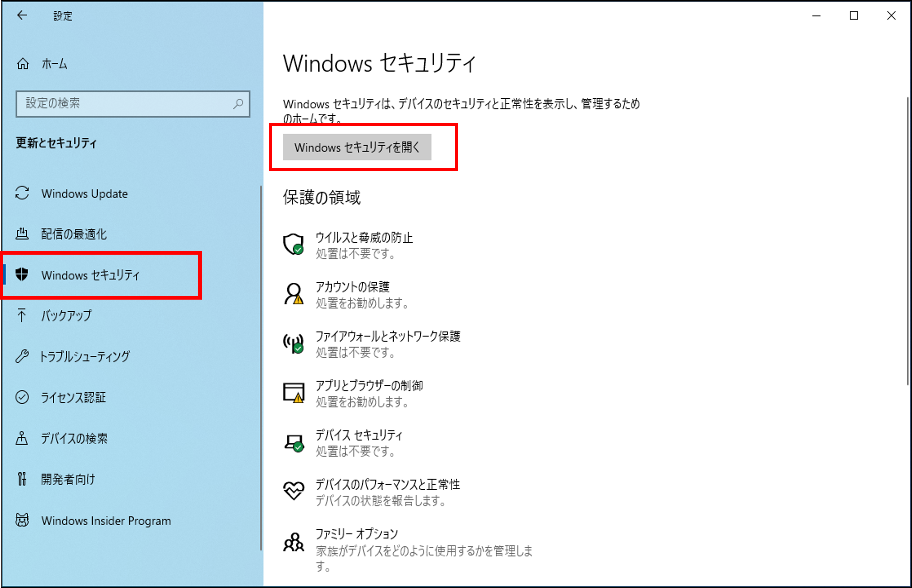The image size is (912, 588).
Task: Maximize the settings window
Action: coord(854,16)
